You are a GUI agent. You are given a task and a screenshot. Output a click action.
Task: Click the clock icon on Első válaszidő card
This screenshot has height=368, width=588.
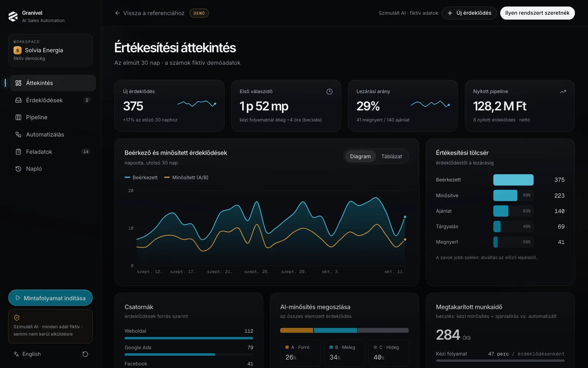tap(330, 92)
